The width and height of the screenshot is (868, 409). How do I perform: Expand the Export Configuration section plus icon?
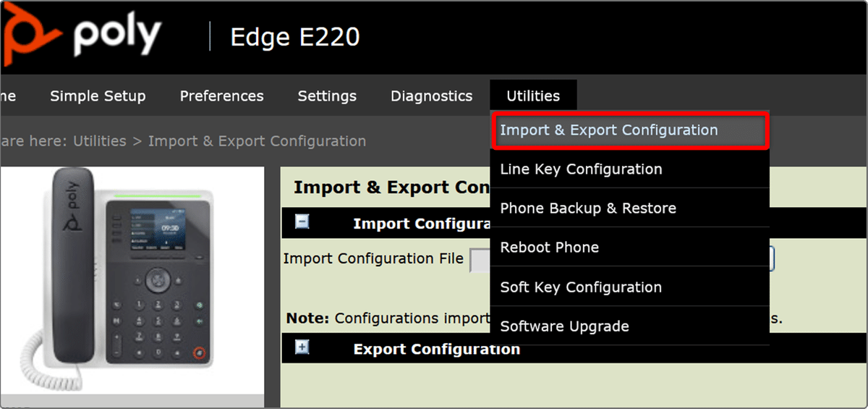pyautogui.click(x=302, y=347)
